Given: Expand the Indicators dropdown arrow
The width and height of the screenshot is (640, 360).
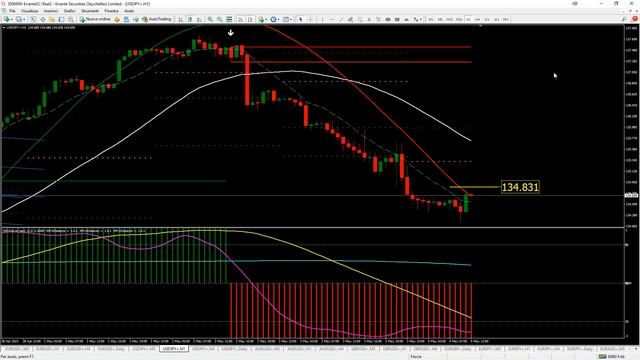Looking at the screenshot, I should [x=266, y=19].
